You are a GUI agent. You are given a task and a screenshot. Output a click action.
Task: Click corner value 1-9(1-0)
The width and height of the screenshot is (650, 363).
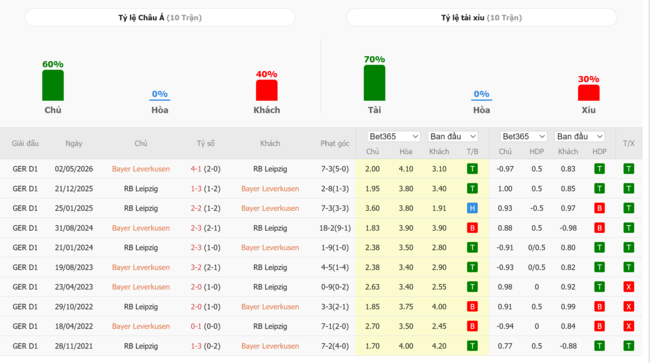point(335,248)
